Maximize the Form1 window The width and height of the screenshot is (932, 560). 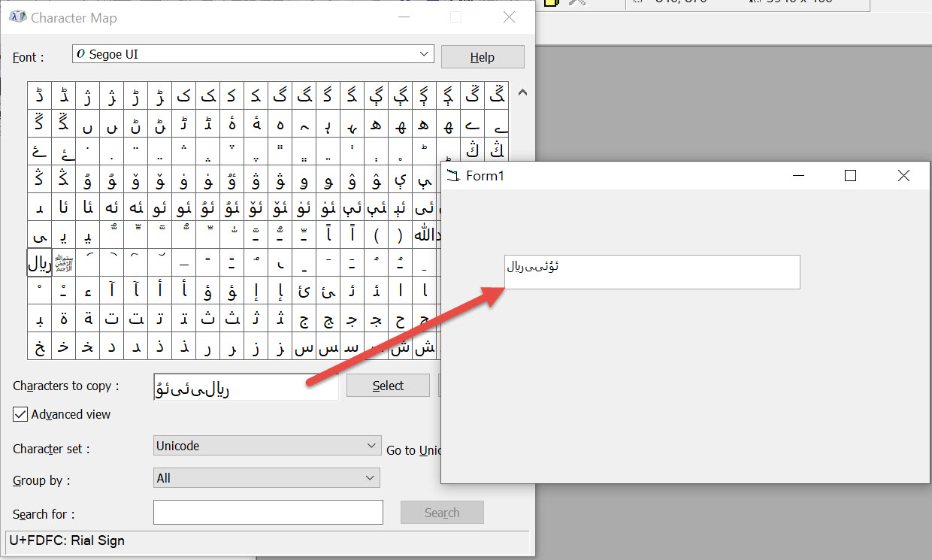click(x=851, y=176)
